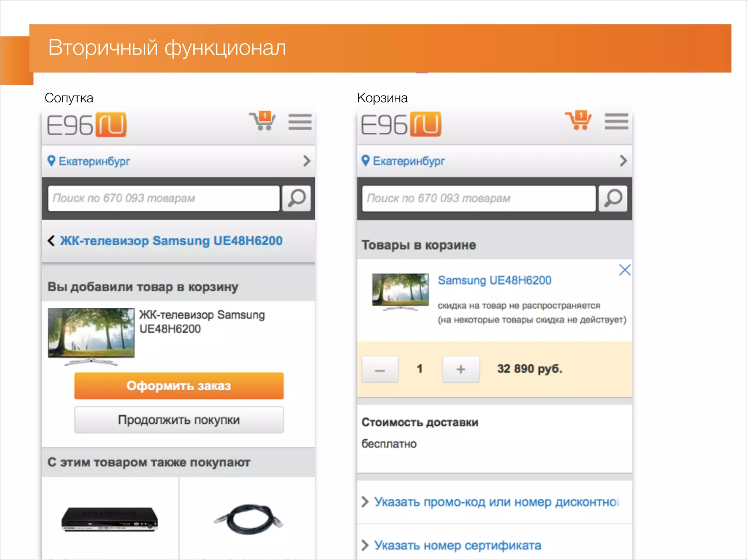This screenshot has height=560, width=747.
Task: Click Стоимость доставки heading
Action: point(420,422)
